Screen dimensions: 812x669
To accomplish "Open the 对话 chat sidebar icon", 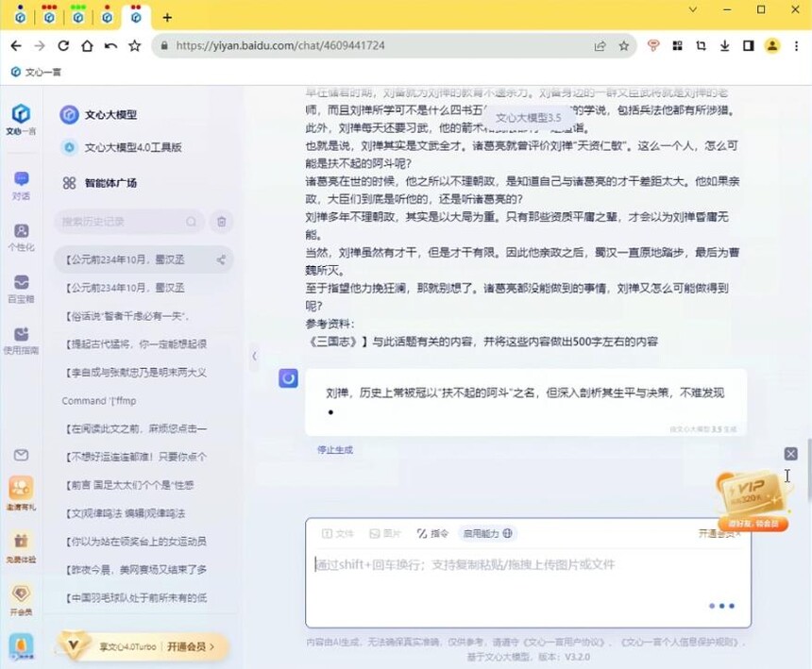I will pos(21,184).
